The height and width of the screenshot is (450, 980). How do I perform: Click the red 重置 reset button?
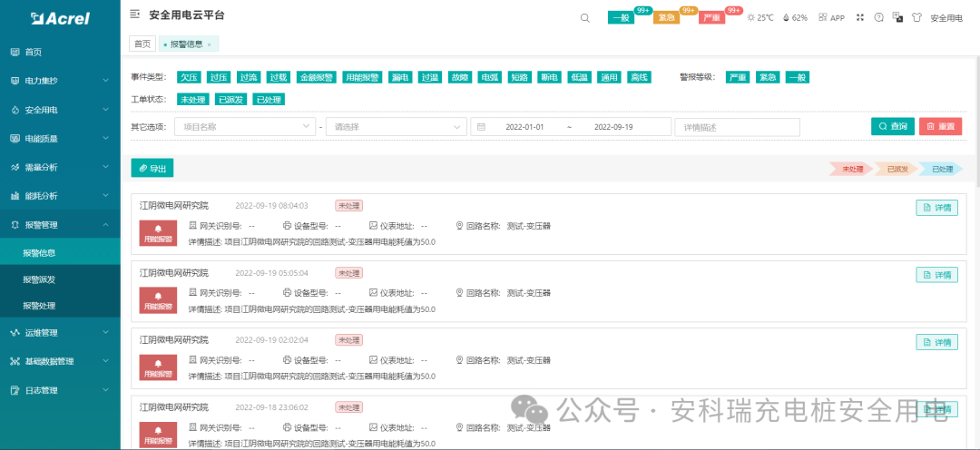(941, 126)
